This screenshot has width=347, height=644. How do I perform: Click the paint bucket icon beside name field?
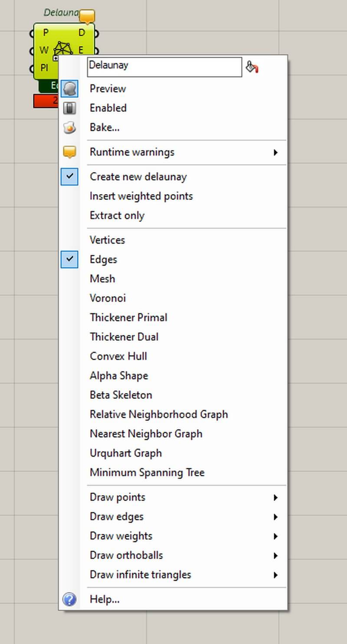[252, 67]
